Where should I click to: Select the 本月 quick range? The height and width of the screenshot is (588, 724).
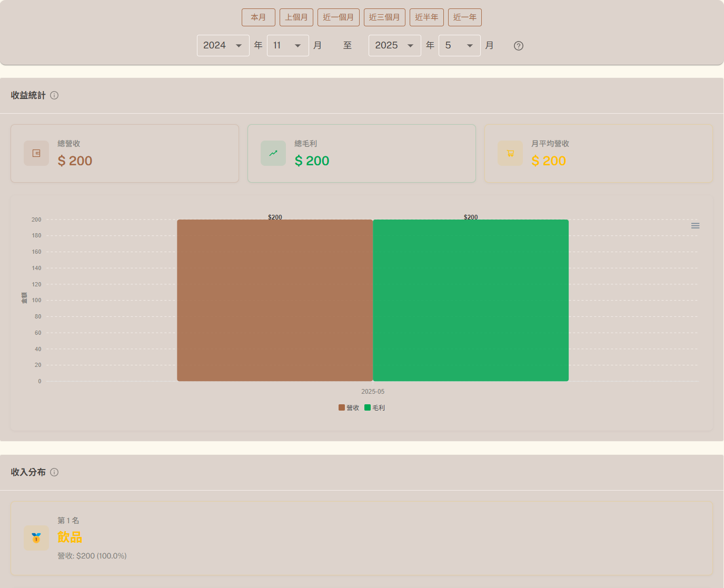click(x=258, y=17)
